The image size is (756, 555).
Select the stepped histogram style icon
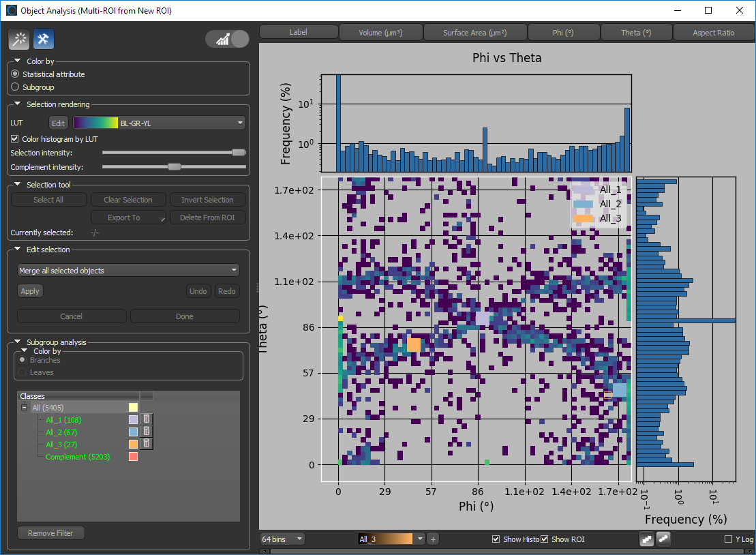[x=646, y=539]
